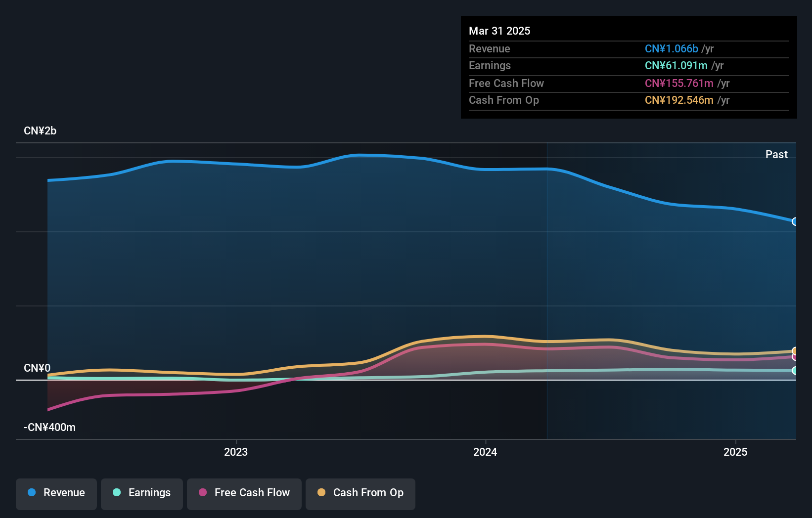Select the 2025 x-axis label

pyautogui.click(x=735, y=452)
